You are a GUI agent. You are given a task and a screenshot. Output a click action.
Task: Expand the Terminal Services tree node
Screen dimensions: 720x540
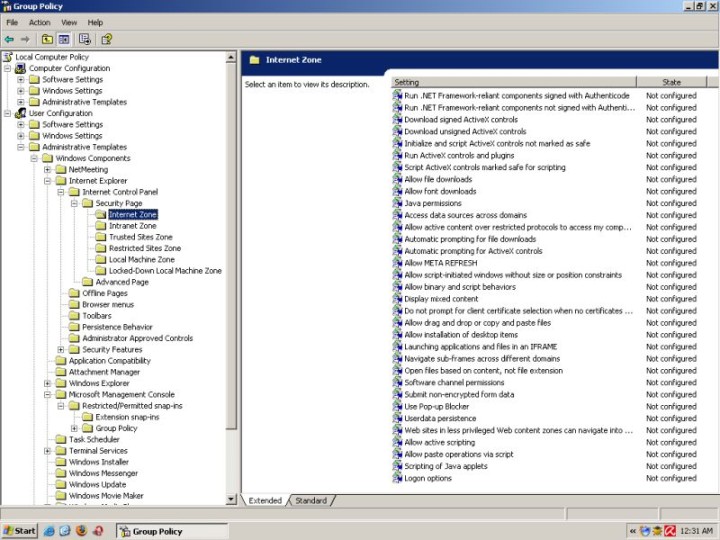[47, 451]
